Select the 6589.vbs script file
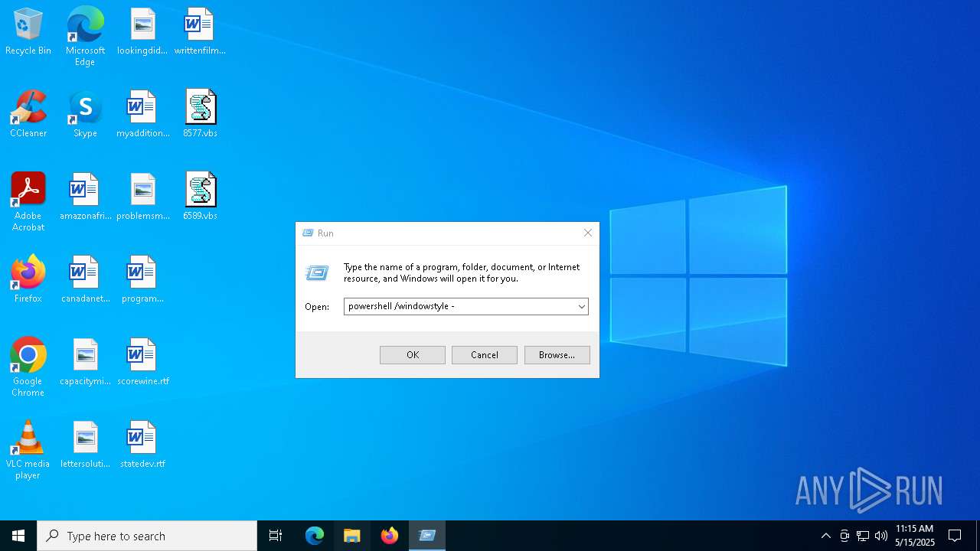This screenshot has width=980, height=551. [200, 197]
